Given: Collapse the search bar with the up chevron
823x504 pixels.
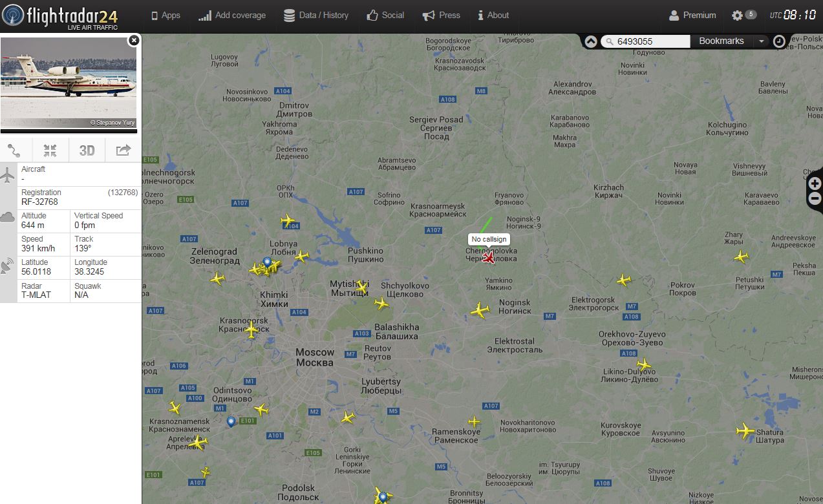Looking at the screenshot, I should tap(591, 41).
